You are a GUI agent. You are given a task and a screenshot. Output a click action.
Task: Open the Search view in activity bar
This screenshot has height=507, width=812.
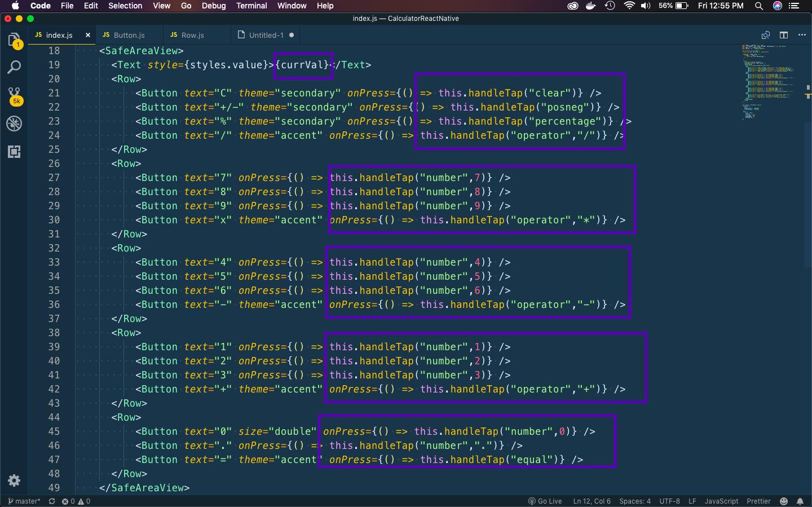click(x=14, y=67)
